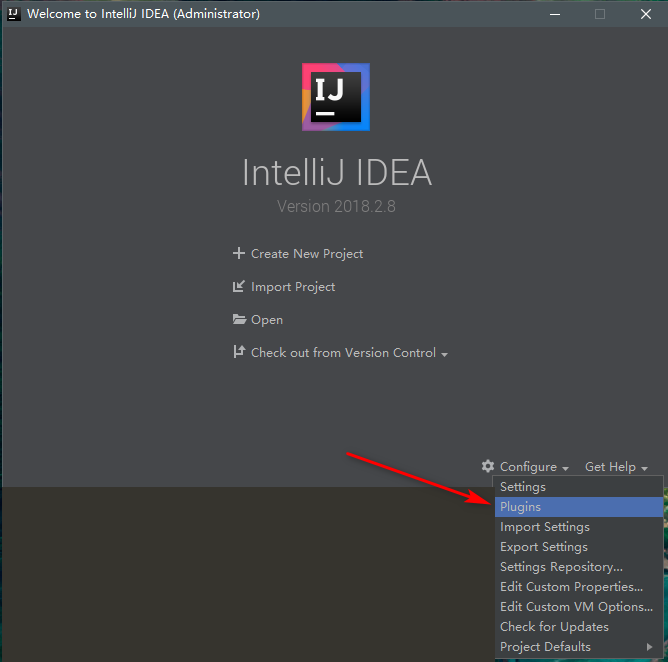Open Settings Repository... entry
The height and width of the screenshot is (662, 668).
[579, 567]
